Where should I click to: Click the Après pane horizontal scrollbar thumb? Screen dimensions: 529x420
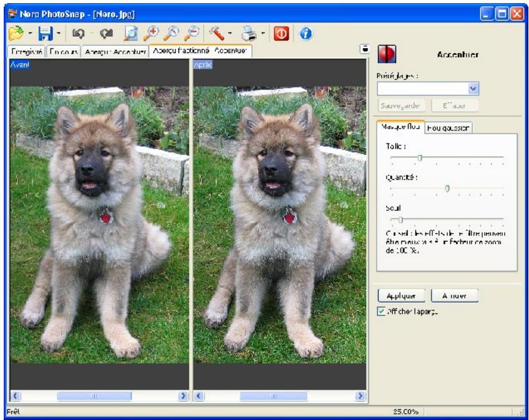coord(274,396)
